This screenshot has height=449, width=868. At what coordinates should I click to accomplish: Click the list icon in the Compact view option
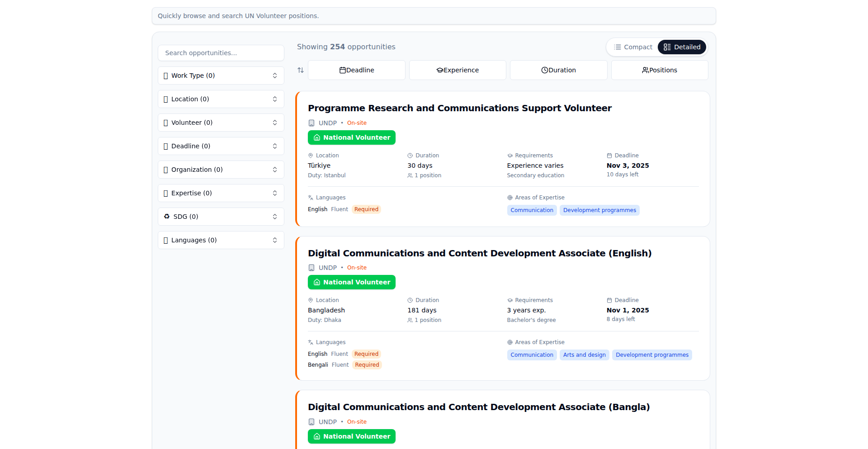(617, 47)
